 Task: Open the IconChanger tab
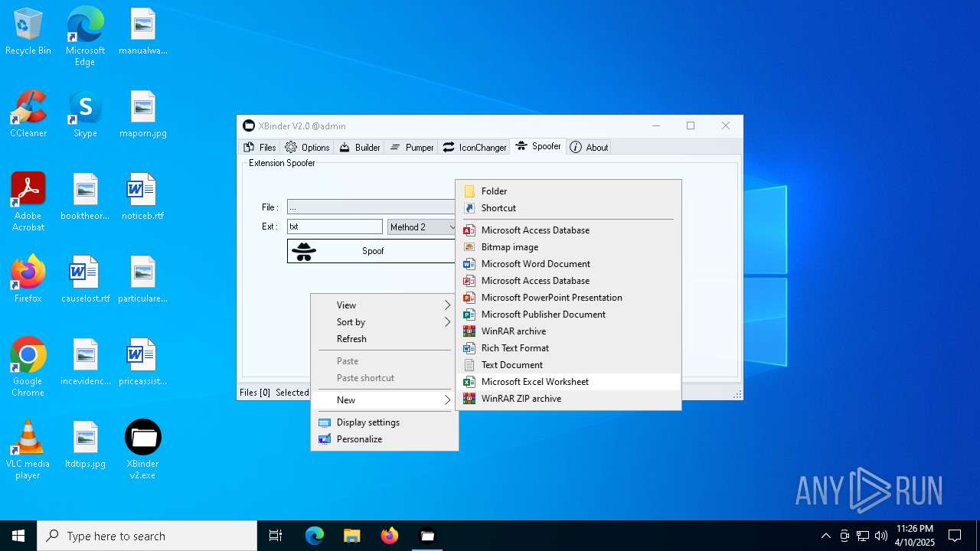[x=475, y=147]
